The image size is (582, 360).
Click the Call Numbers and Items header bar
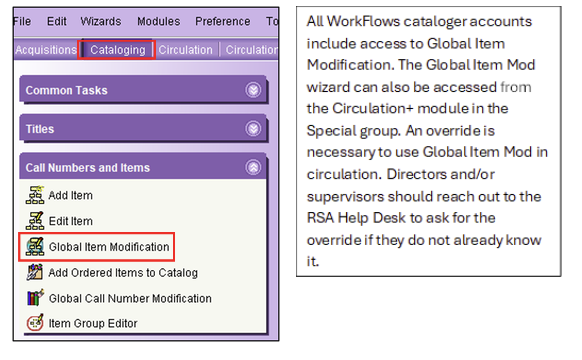point(143,167)
